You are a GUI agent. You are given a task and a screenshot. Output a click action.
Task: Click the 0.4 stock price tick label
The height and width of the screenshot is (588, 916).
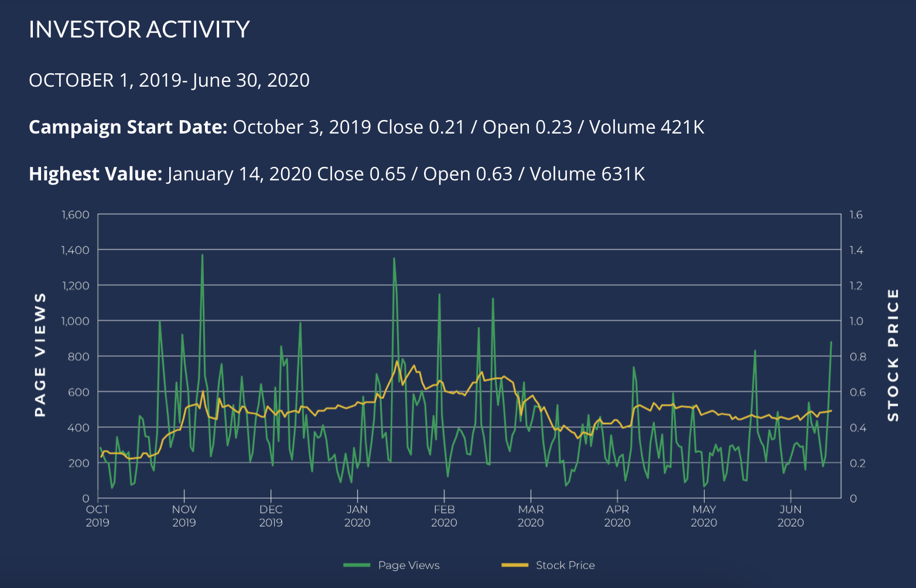858,428
